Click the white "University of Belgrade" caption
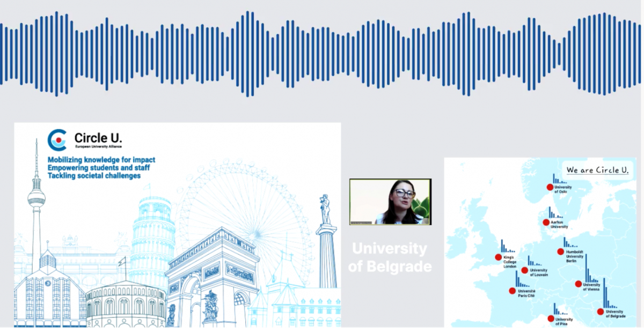 point(390,257)
